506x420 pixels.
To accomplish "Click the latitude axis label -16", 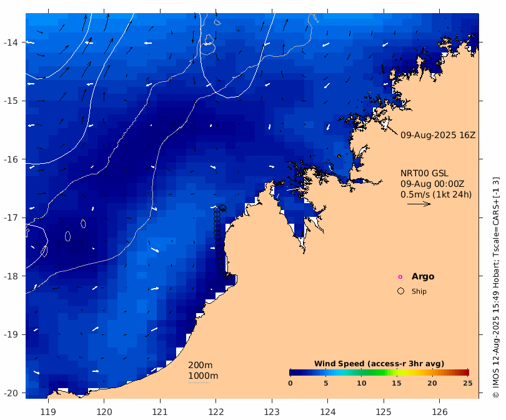I will pos(11,159).
